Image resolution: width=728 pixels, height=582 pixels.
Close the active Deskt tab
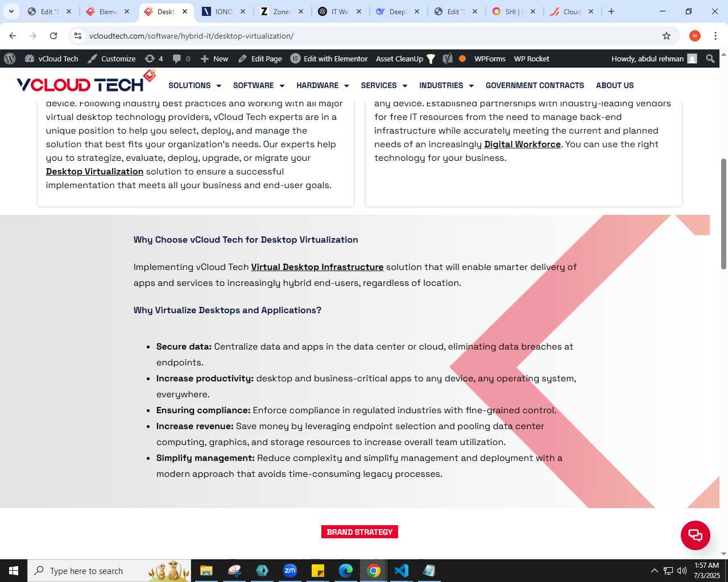click(x=185, y=11)
